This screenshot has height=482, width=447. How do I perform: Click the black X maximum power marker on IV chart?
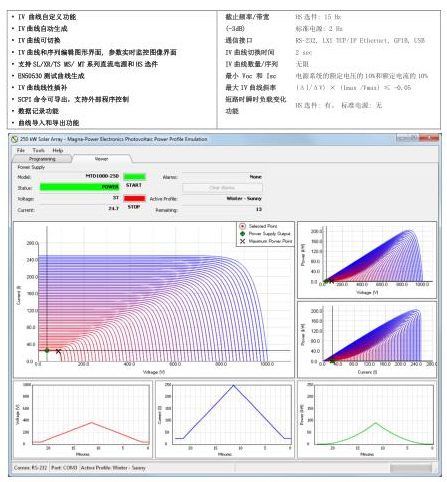pyautogui.click(x=58, y=351)
